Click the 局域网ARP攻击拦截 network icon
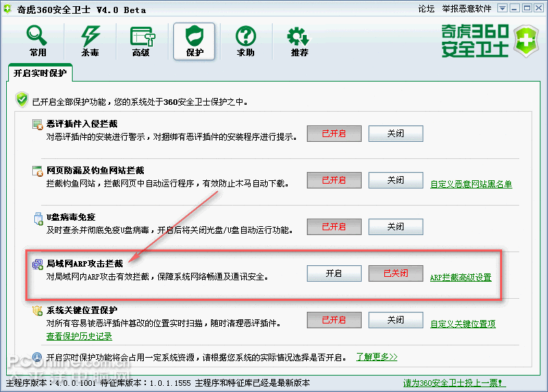Image resolution: width=548 pixels, height=392 pixels. click(x=38, y=265)
